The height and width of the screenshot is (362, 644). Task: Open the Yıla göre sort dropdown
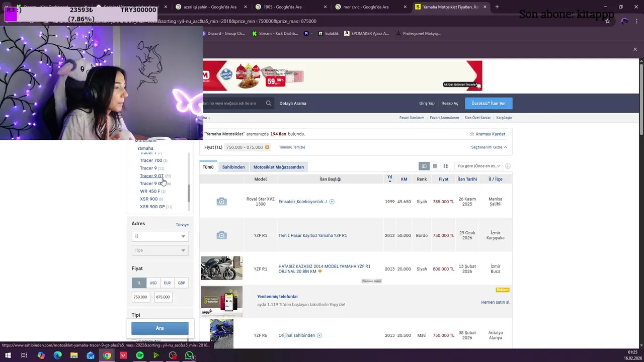(x=478, y=166)
